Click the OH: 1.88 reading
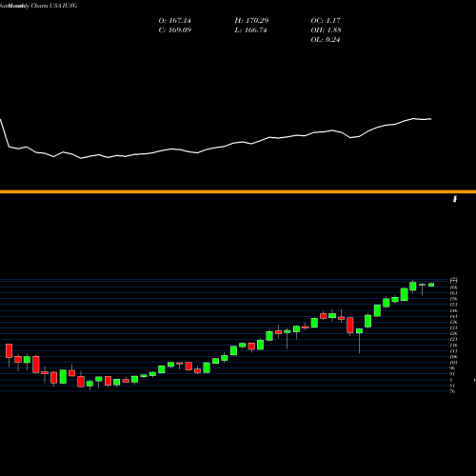Image resolution: width=476 pixels, height=476 pixels. 327,30
